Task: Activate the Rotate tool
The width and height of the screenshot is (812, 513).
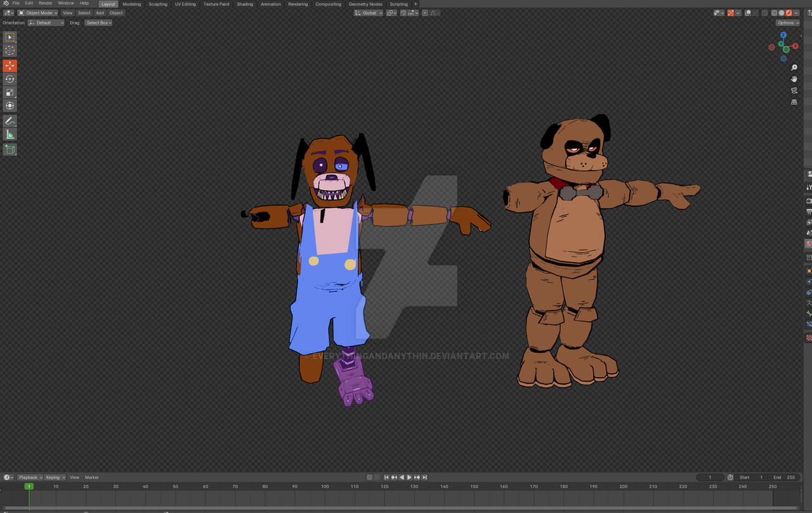Action: pos(10,79)
